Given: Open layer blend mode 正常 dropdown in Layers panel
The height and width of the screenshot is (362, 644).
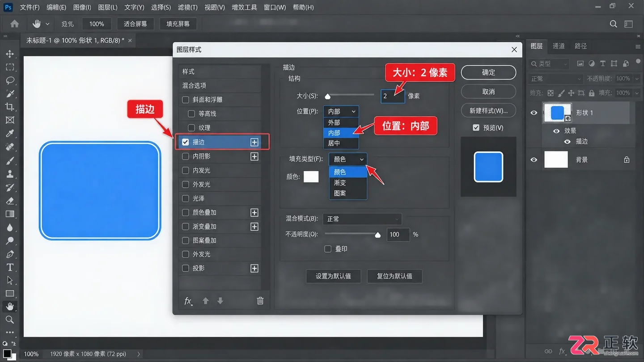Looking at the screenshot, I should click(556, 79).
